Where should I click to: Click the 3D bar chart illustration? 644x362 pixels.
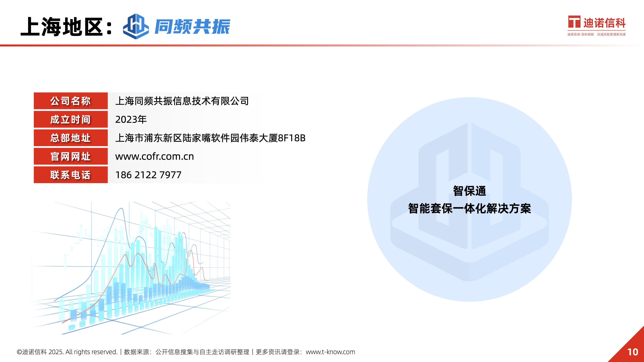tap(131, 268)
